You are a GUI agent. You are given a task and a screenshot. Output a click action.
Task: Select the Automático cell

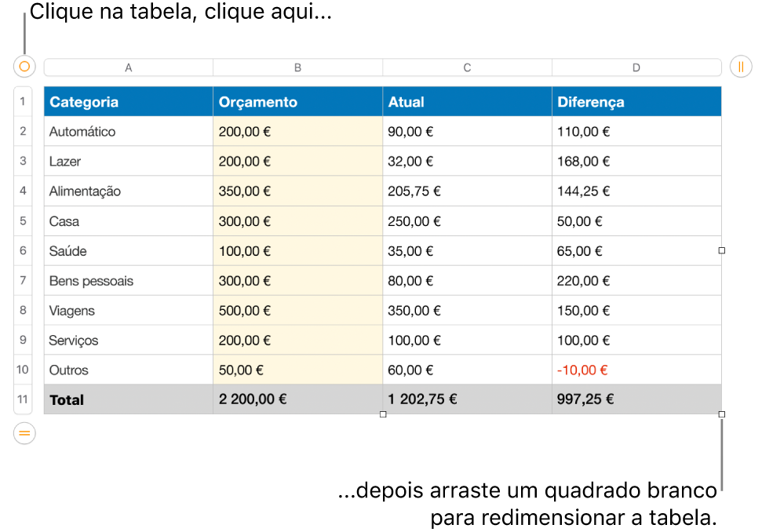(x=128, y=131)
